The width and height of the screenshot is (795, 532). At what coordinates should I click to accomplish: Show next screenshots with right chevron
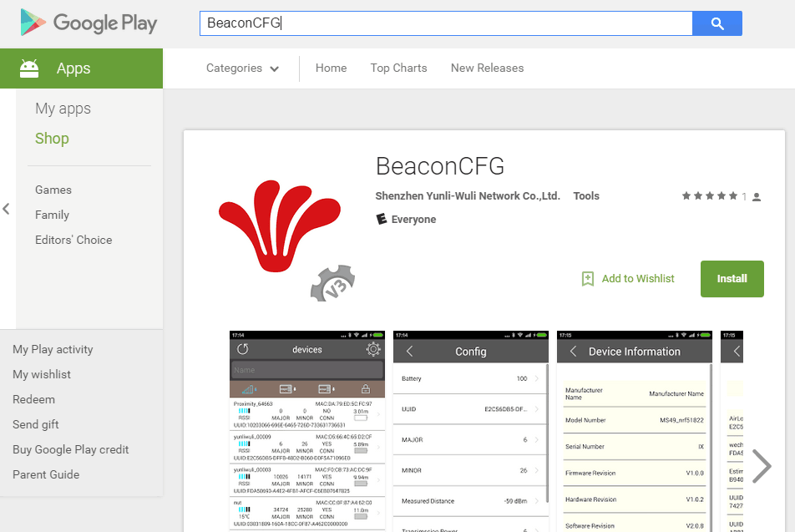point(762,466)
